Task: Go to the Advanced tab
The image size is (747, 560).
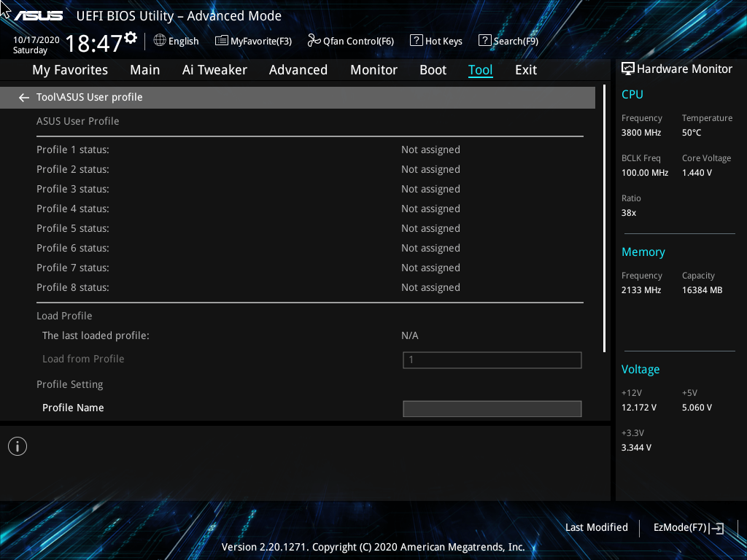Action: pos(298,70)
